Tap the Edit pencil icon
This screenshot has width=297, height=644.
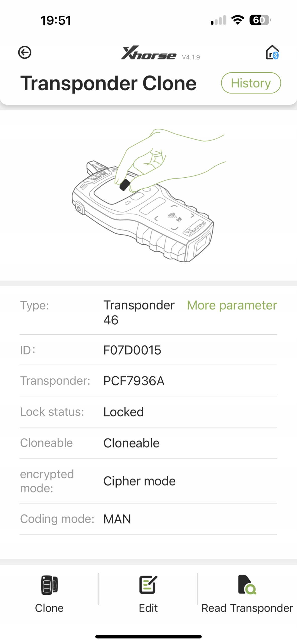click(148, 585)
